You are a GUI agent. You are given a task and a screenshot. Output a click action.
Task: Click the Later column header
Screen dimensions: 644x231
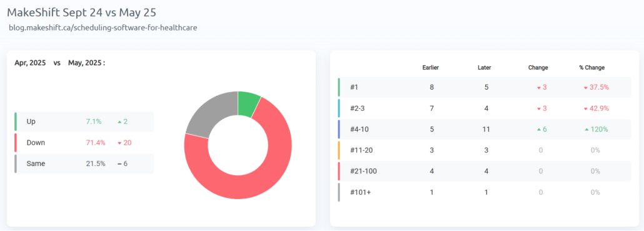[484, 68]
